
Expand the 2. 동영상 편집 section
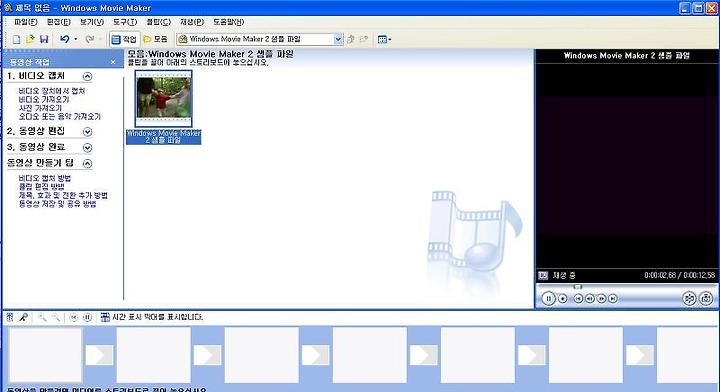click(87, 132)
